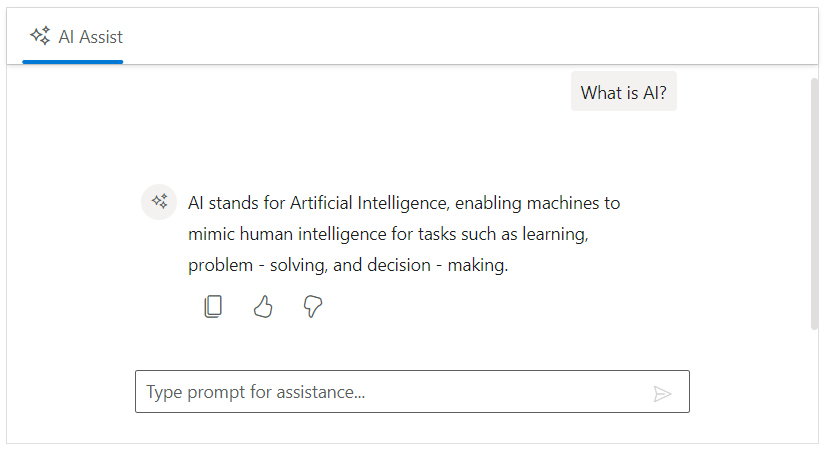This screenshot has height=450, width=826.
Task: Click the words "Artificial Intelligence" in response
Action: click(x=371, y=204)
